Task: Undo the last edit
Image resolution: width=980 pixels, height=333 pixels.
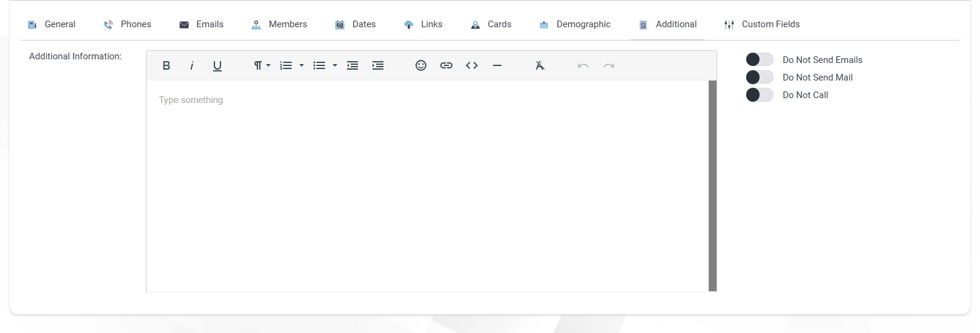Action: click(583, 65)
